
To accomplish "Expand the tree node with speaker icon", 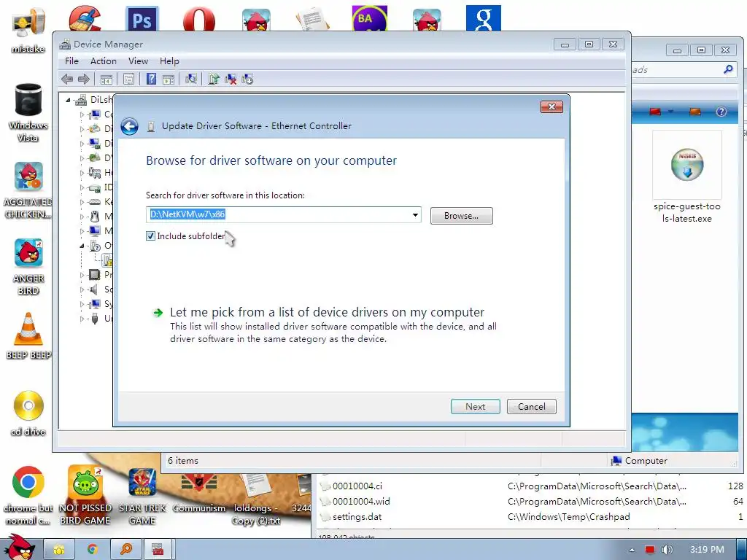I will click(x=82, y=289).
